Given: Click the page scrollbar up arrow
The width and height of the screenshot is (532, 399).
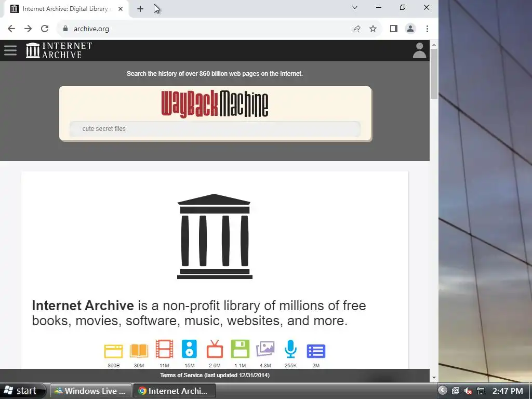Looking at the screenshot, I should coord(434,45).
